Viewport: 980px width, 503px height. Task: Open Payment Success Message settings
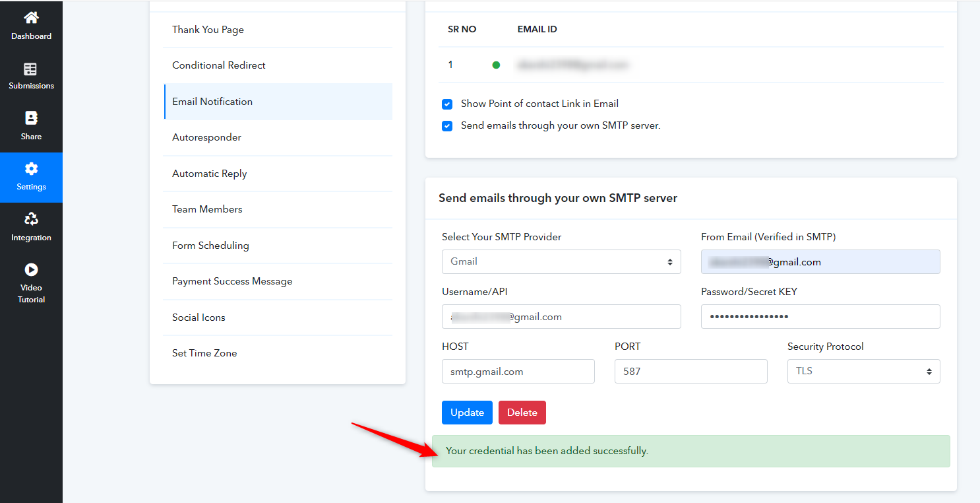pyautogui.click(x=278, y=281)
